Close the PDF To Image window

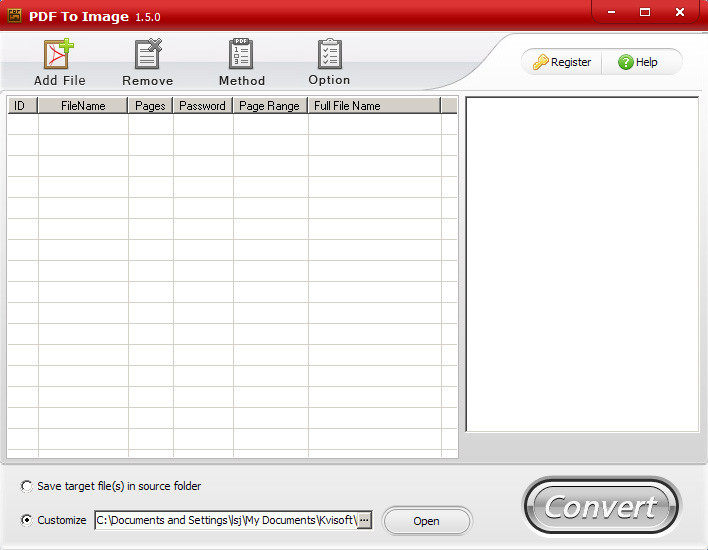pyautogui.click(x=680, y=12)
